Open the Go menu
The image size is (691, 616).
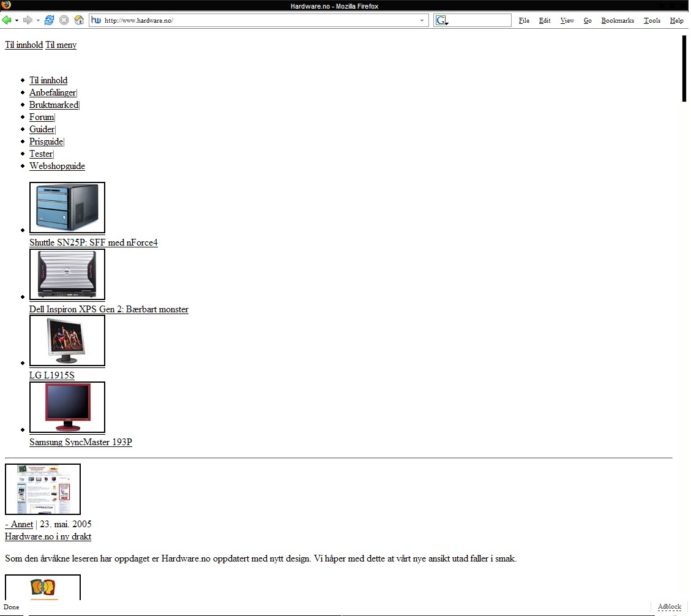[x=588, y=20]
